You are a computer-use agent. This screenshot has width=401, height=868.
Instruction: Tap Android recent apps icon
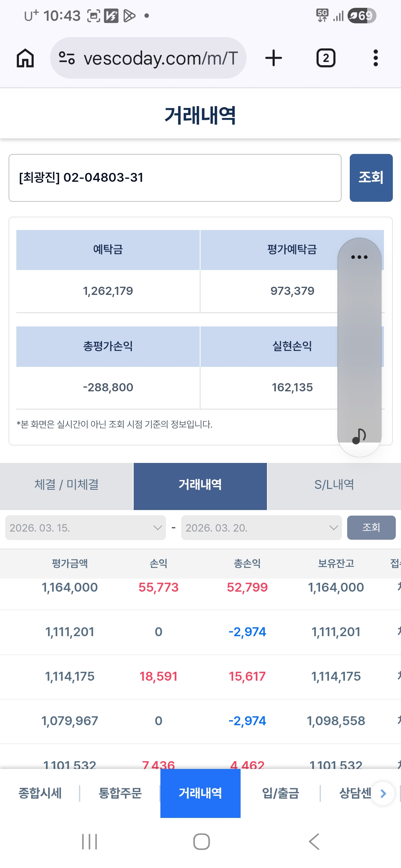(x=89, y=842)
